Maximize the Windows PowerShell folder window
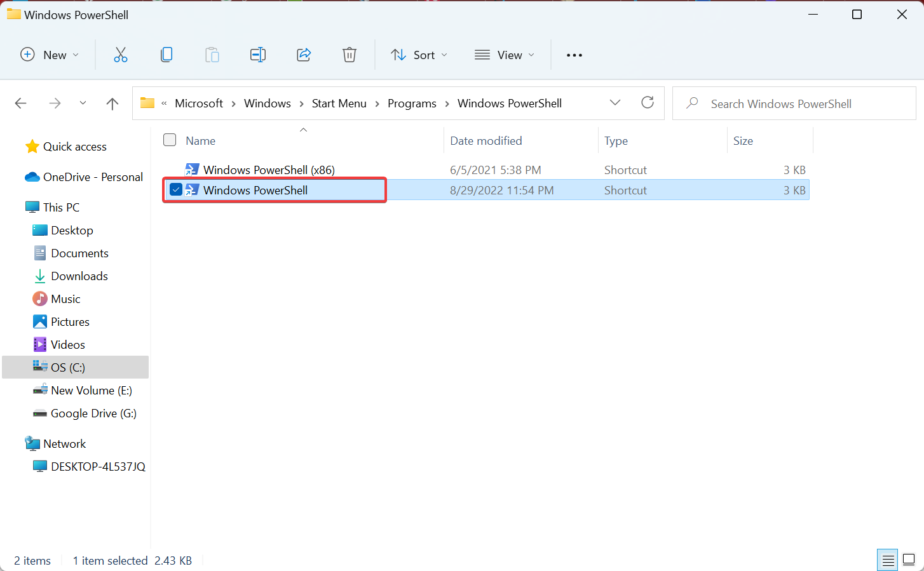This screenshot has width=924, height=571. point(857,14)
